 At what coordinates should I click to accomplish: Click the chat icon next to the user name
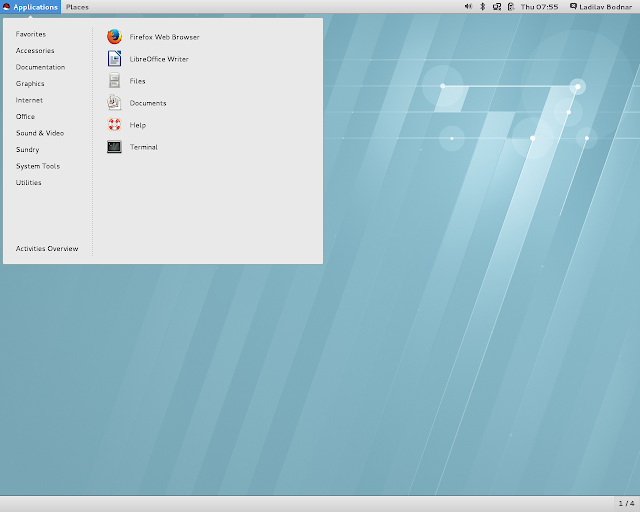coord(573,6)
